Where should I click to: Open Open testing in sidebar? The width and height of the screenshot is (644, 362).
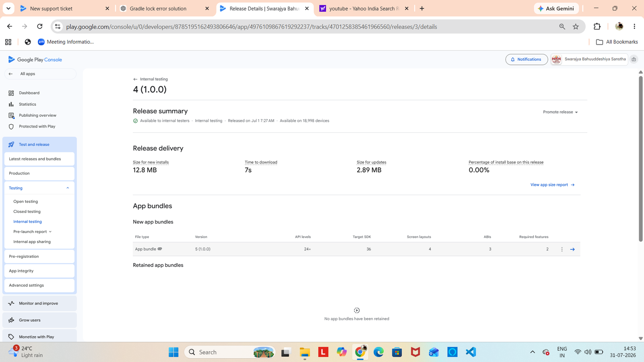(x=25, y=202)
